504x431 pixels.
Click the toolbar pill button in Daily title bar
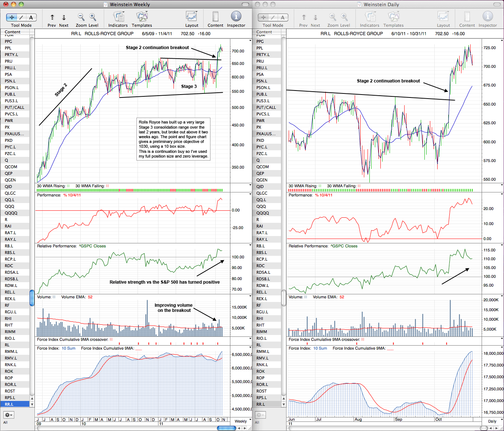tap(497, 4)
